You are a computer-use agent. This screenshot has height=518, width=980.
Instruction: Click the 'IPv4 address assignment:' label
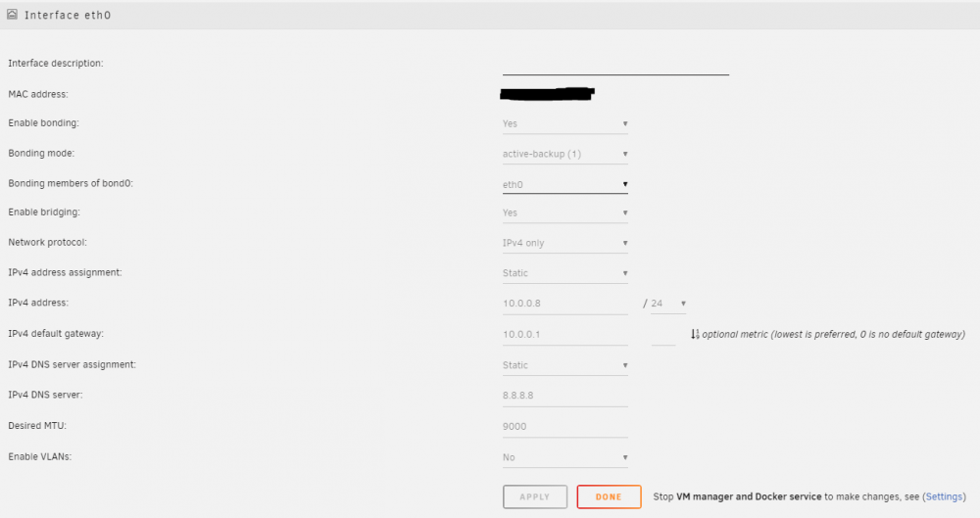65,272
